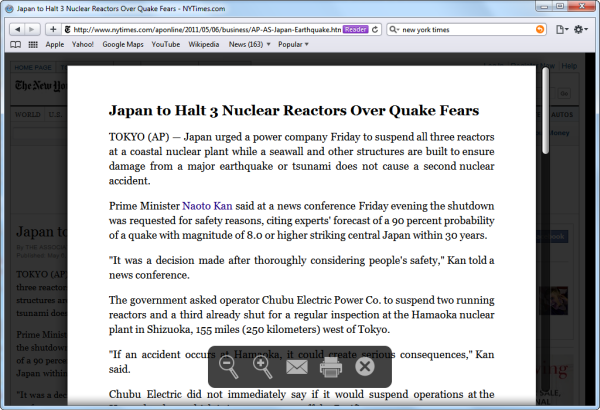
Task: Print the Reader article
Action: click(331, 367)
